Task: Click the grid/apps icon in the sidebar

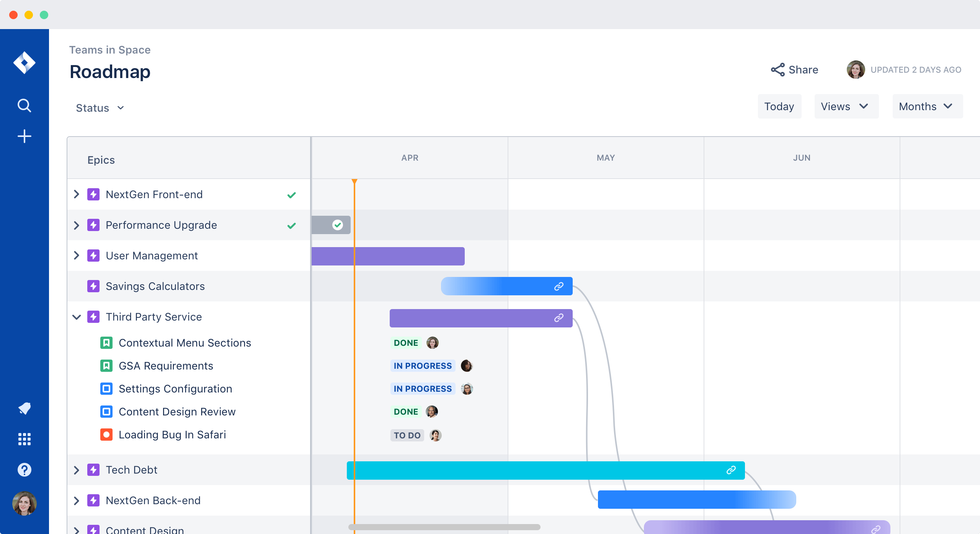Action: pos(24,439)
